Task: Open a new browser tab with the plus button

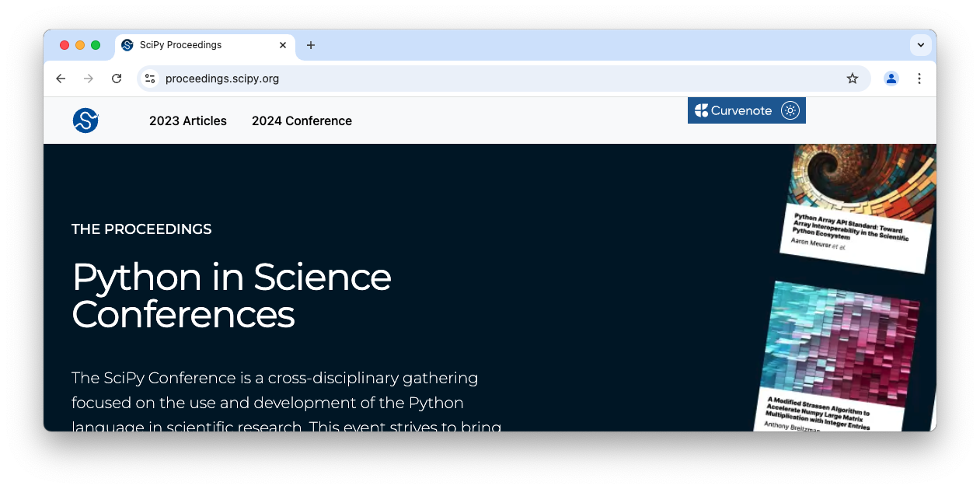Action: pos(311,45)
